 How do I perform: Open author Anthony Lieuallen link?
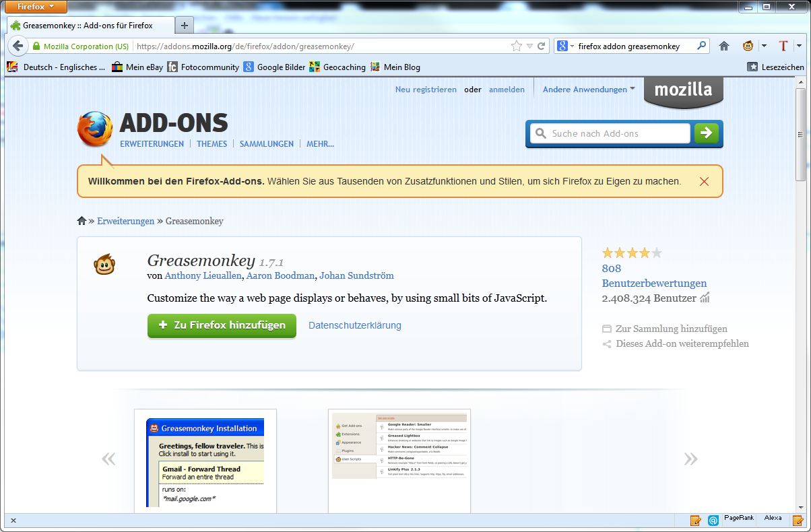click(x=203, y=275)
